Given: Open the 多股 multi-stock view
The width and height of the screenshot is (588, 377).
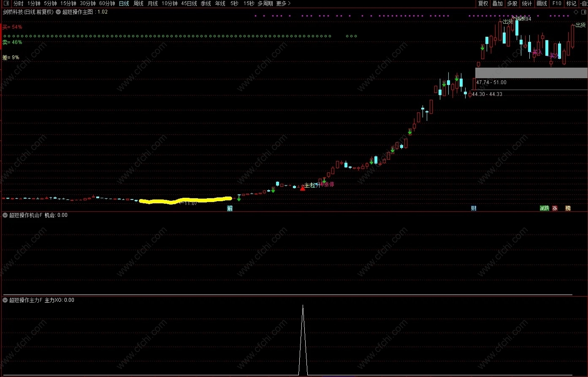Looking at the screenshot, I should click(x=512, y=3).
